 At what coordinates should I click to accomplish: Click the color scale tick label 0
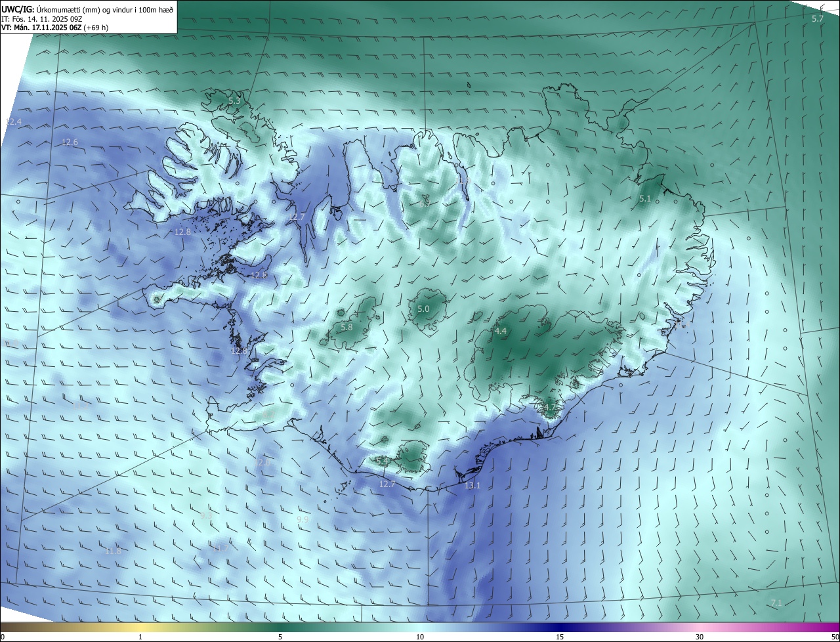pos(3,637)
